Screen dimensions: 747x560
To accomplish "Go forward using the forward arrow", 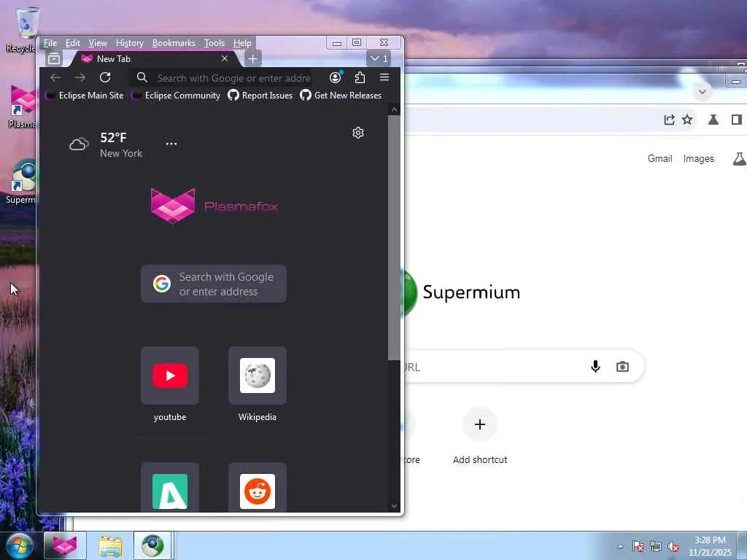I will (x=80, y=77).
